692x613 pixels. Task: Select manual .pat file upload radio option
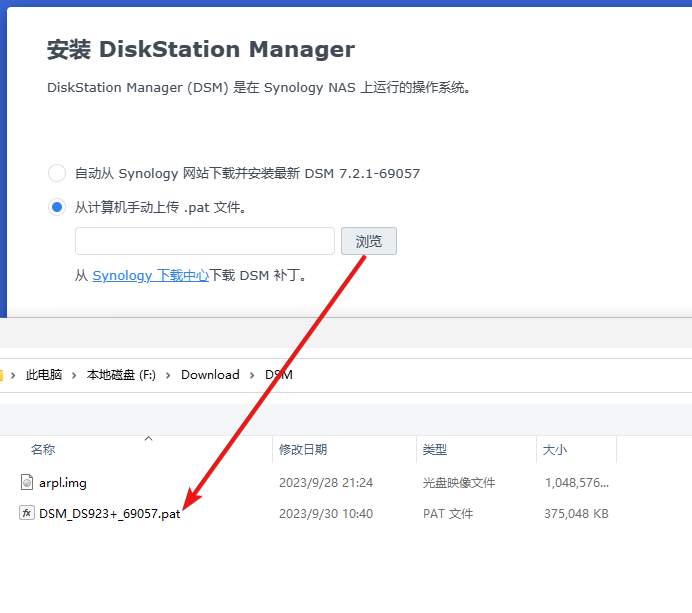tap(57, 207)
